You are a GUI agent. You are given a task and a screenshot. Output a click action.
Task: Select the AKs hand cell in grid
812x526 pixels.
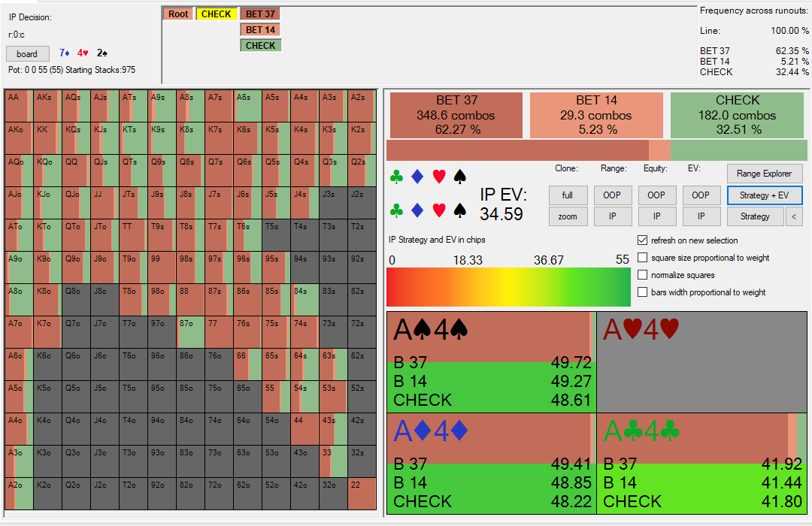pos(47,107)
